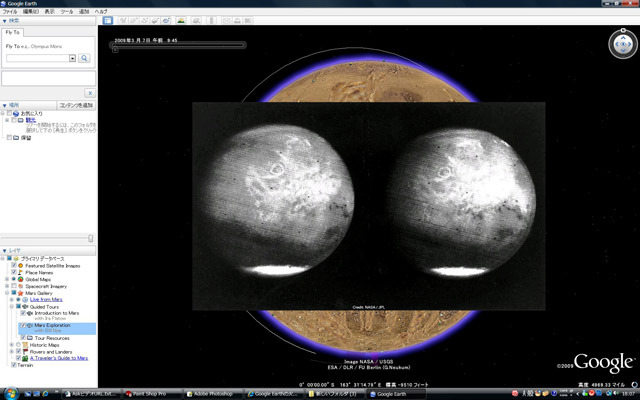Clear search results with the X icon
This screenshot has height=400, width=640.
click(x=90, y=93)
